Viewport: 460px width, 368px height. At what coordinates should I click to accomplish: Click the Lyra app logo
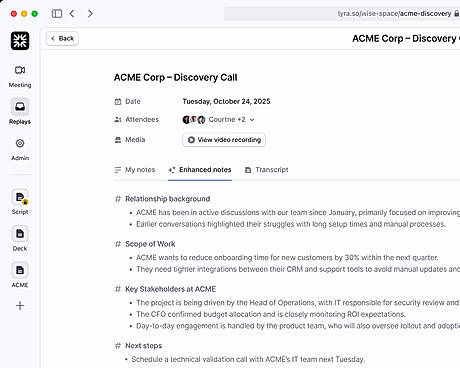[x=20, y=41]
